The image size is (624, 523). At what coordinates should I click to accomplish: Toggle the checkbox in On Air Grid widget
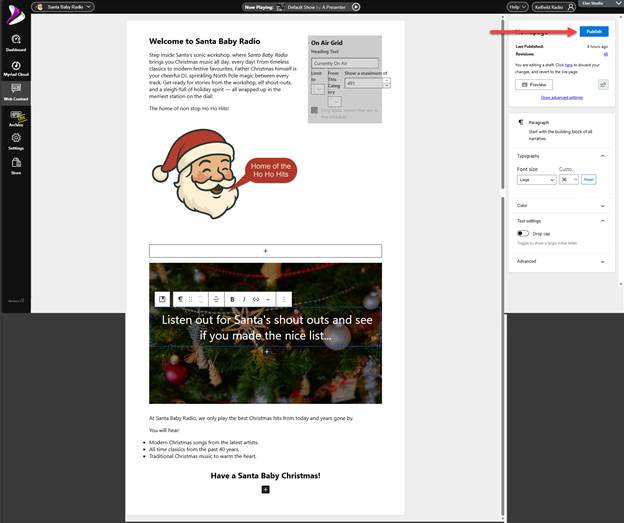point(314,110)
